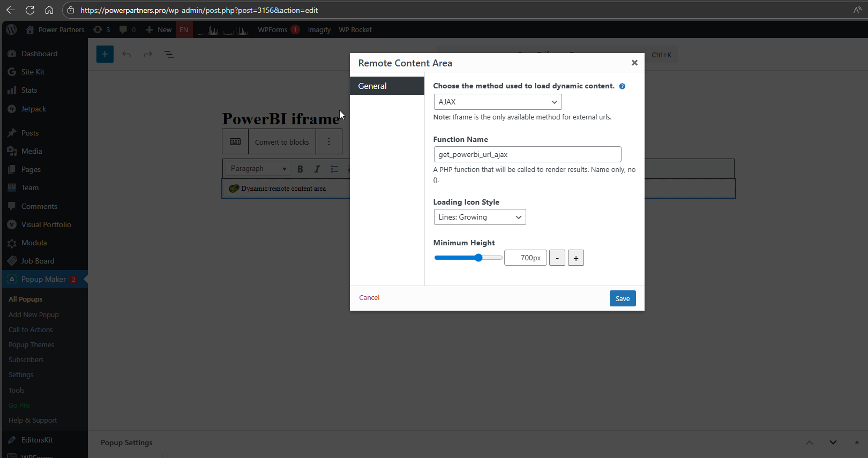Open Jetpack in the sidebar
The image size is (868, 458).
point(45,109)
